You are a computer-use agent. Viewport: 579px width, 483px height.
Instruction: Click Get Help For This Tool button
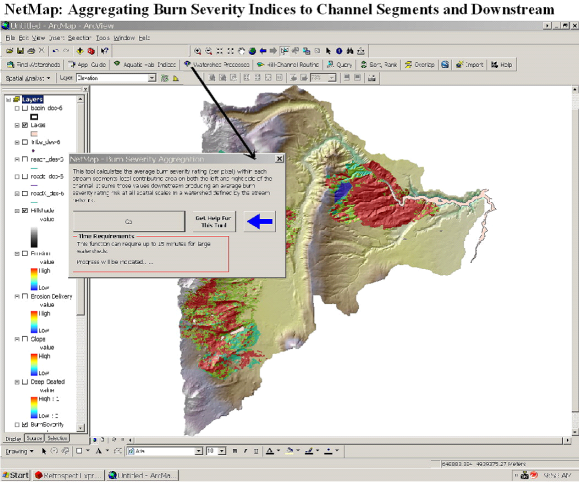[213, 222]
